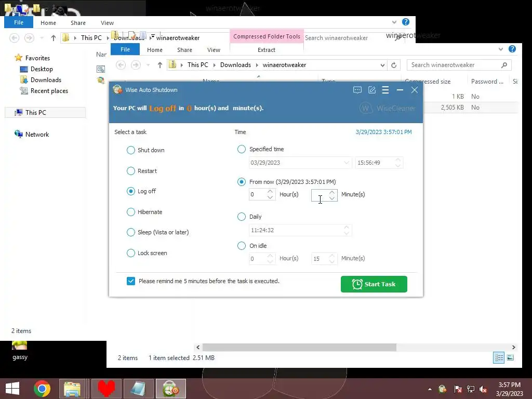Click the Downloads breadcrumb in address bar

pos(235,65)
